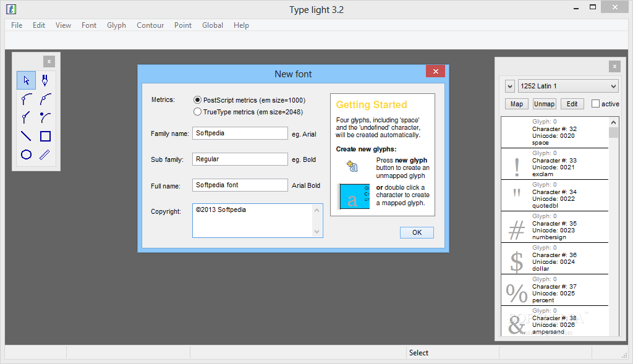Close the New font dialog

pyautogui.click(x=435, y=71)
